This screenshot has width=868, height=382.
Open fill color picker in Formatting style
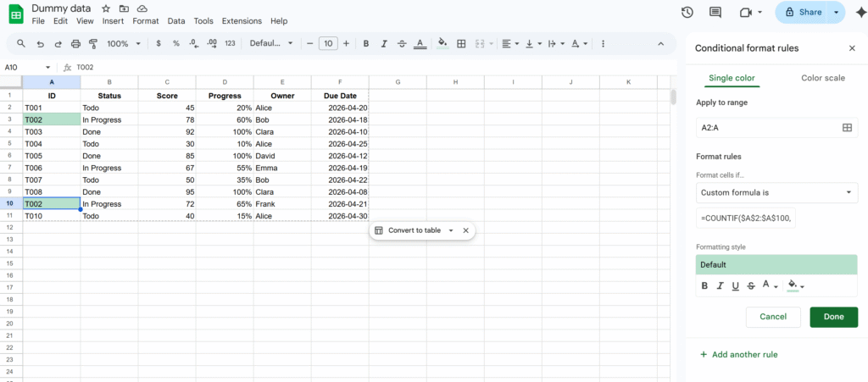pos(794,285)
